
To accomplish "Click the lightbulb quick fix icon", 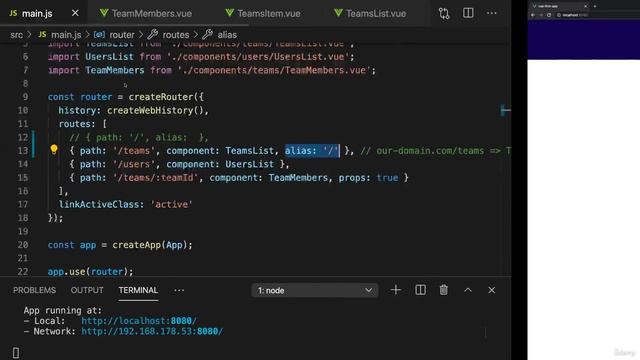I will point(54,150).
